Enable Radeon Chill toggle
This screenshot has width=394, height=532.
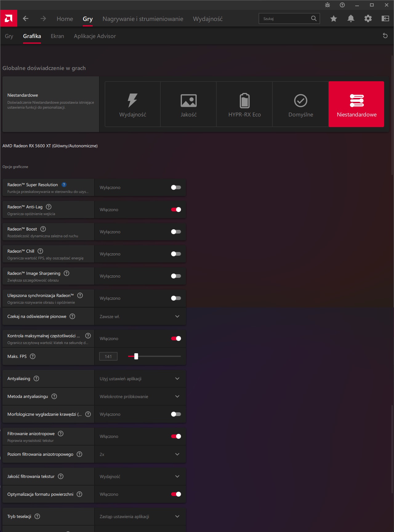pos(176,254)
